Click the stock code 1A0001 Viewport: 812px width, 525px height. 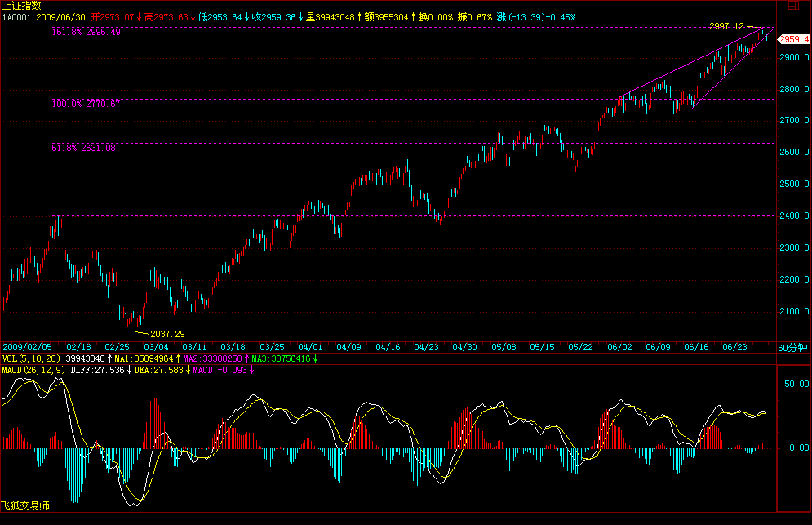[16, 17]
